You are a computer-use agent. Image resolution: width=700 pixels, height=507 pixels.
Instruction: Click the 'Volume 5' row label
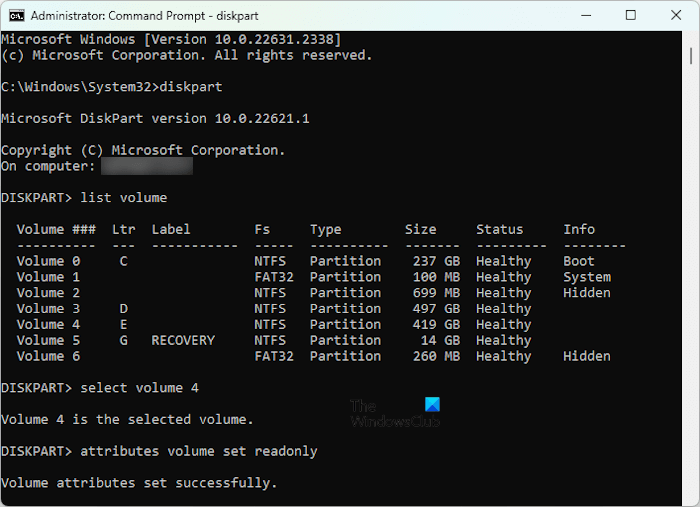point(49,341)
